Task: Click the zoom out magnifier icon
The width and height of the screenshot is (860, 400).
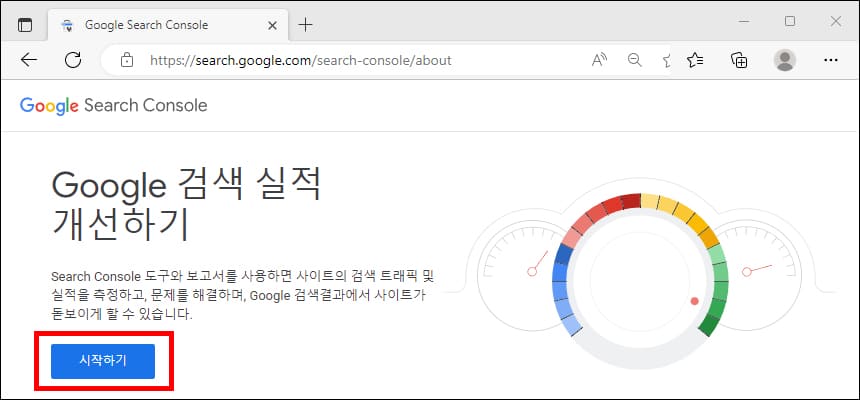Action: (635, 60)
